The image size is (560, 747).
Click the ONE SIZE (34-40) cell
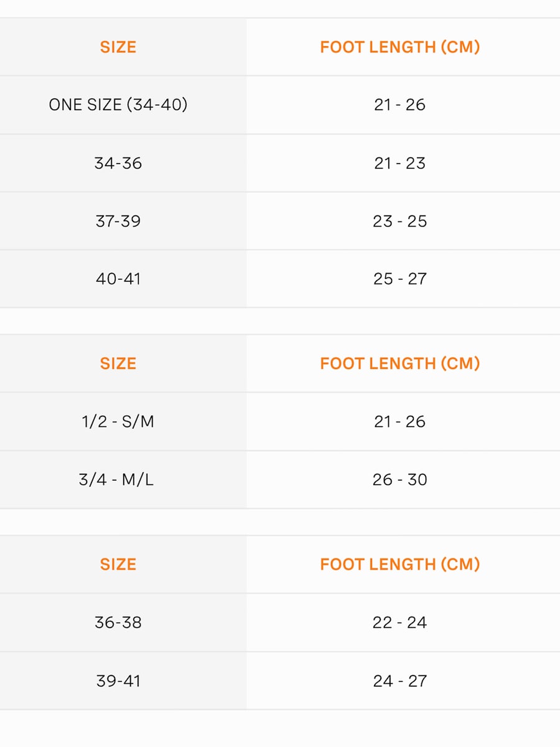click(118, 105)
